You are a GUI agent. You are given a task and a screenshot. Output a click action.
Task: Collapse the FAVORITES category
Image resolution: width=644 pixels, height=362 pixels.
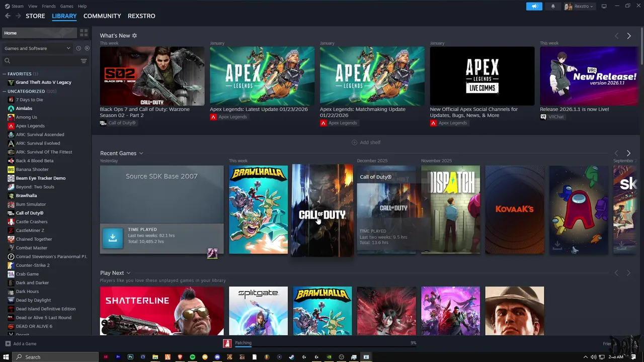pyautogui.click(x=5, y=74)
